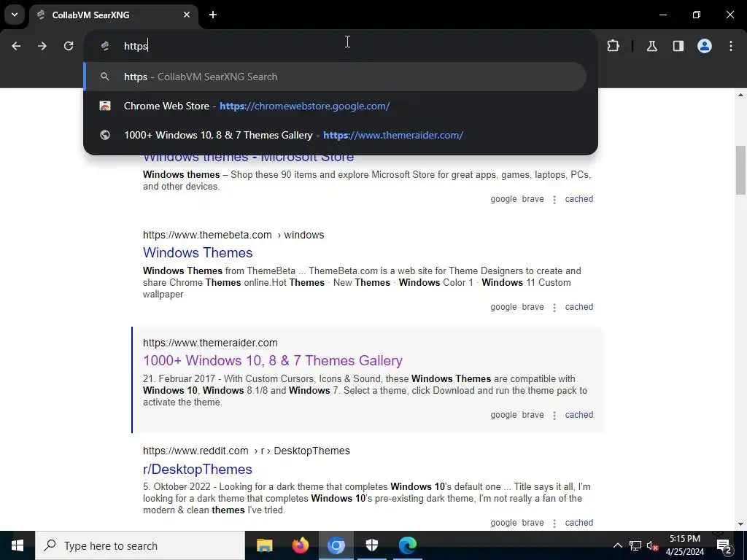Expand three-dot options for themeraider result

pyautogui.click(x=554, y=415)
